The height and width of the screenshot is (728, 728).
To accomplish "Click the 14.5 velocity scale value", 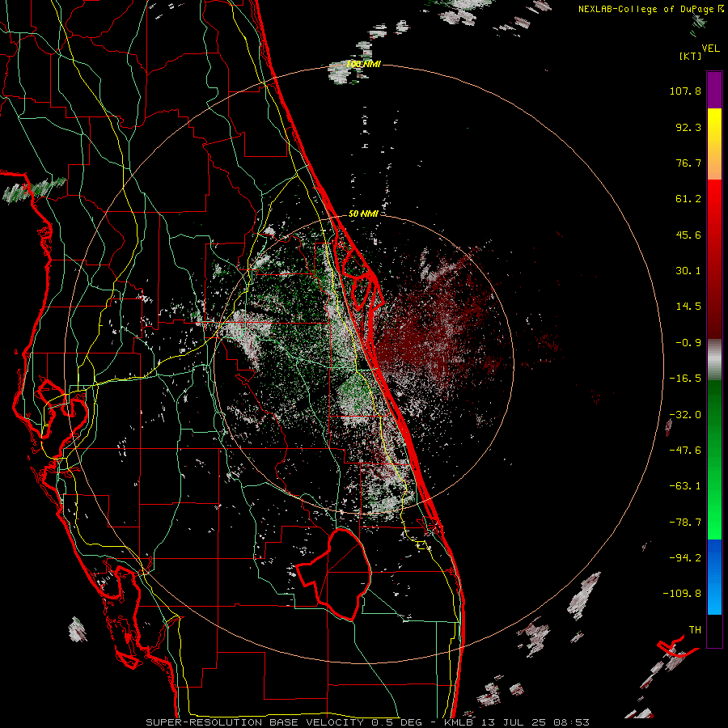I will click(688, 307).
